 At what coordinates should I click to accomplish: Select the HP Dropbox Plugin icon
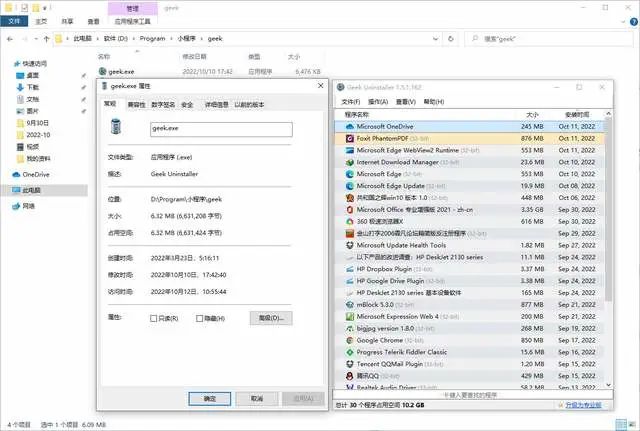point(350,269)
